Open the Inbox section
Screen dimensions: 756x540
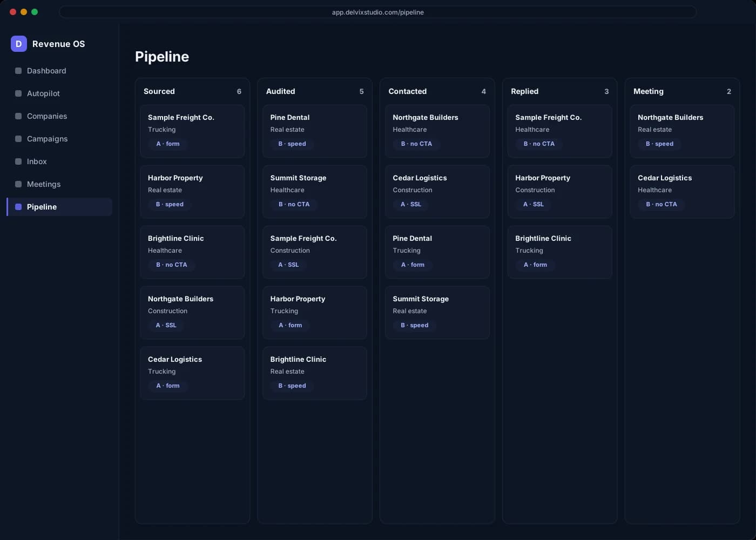[x=59, y=161]
